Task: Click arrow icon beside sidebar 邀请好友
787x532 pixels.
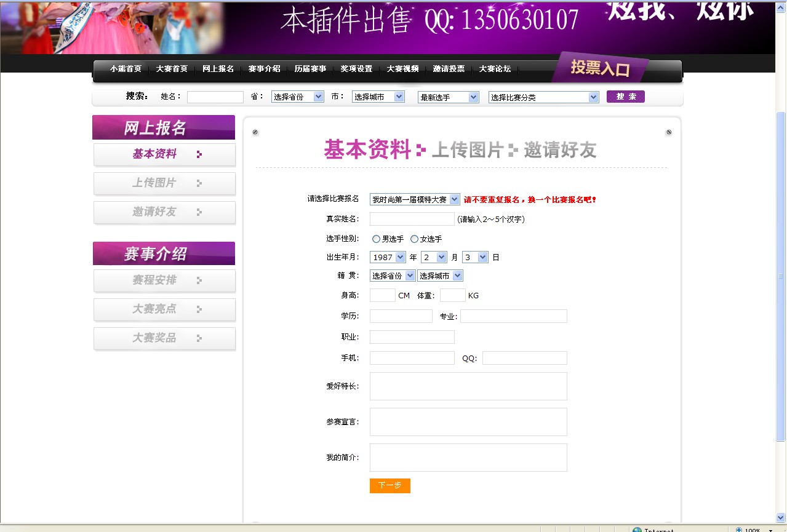Action: tap(199, 212)
